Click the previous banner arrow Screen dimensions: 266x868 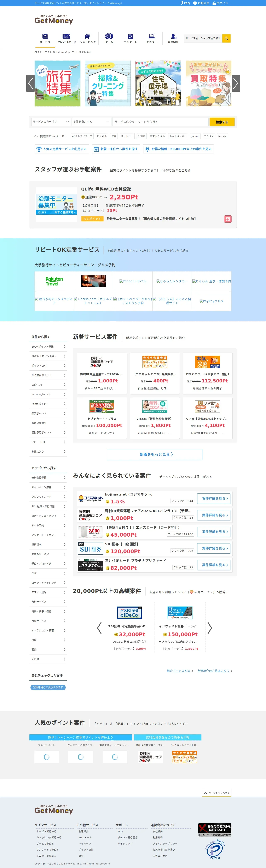point(31,83)
